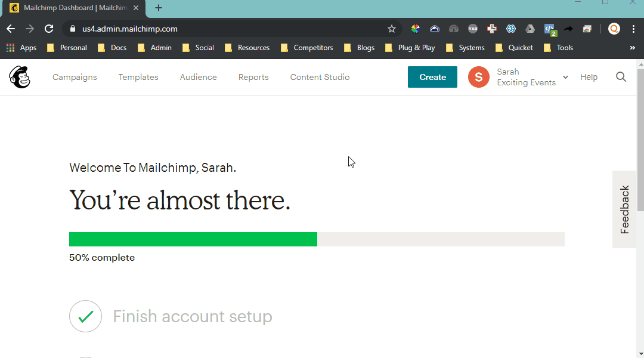Click the blue atom-shaped extension icon
This screenshot has width=644, height=358.
(x=511, y=29)
